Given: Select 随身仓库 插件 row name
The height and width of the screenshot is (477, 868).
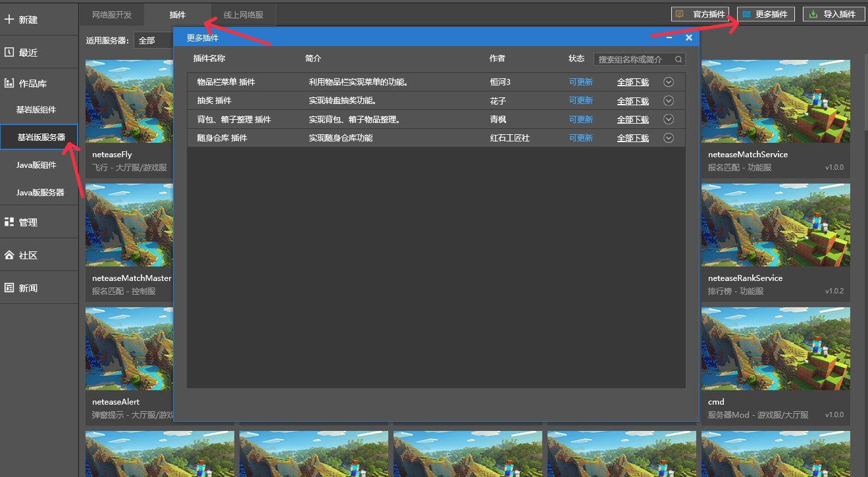Looking at the screenshot, I should coord(222,138).
